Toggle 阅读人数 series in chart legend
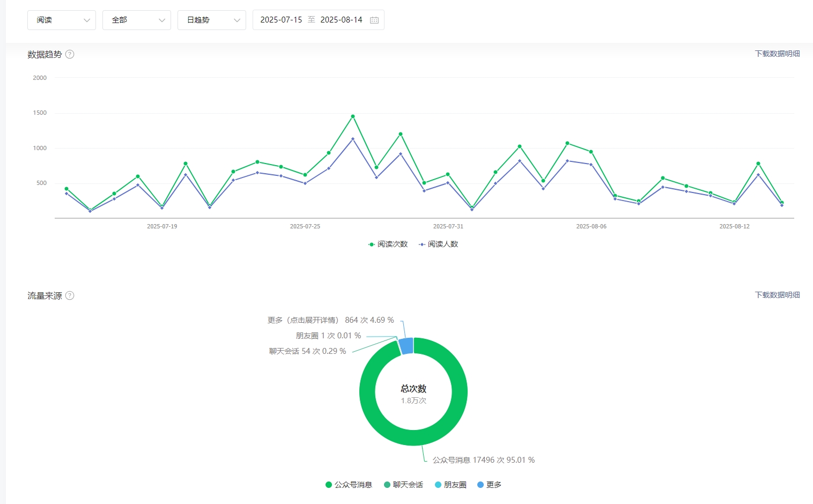 coord(438,244)
